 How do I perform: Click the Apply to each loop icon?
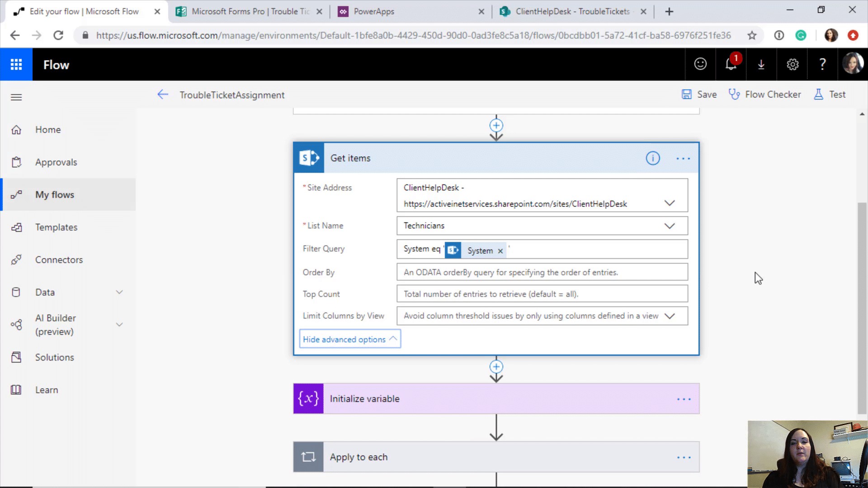click(x=308, y=457)
